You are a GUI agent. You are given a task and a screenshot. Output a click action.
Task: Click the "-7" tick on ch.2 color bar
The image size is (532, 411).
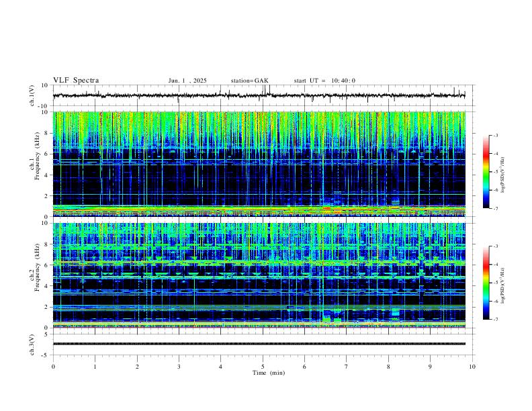495,319
